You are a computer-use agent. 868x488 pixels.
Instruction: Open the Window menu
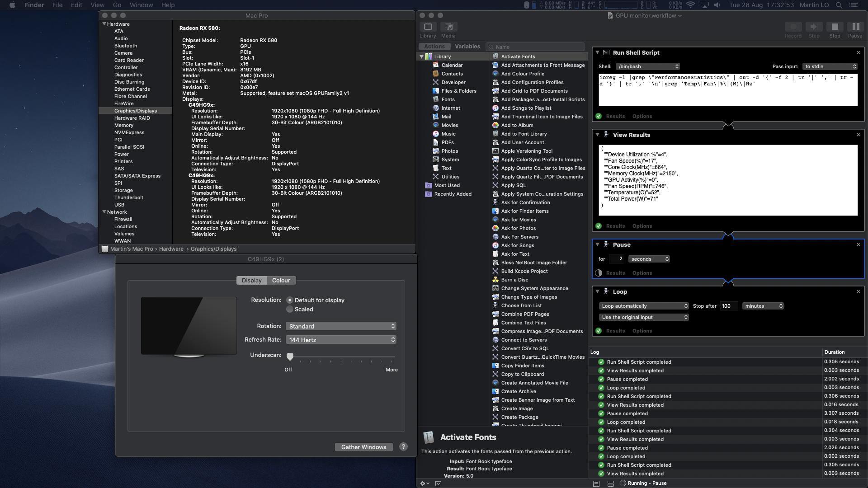click(142, 5)
